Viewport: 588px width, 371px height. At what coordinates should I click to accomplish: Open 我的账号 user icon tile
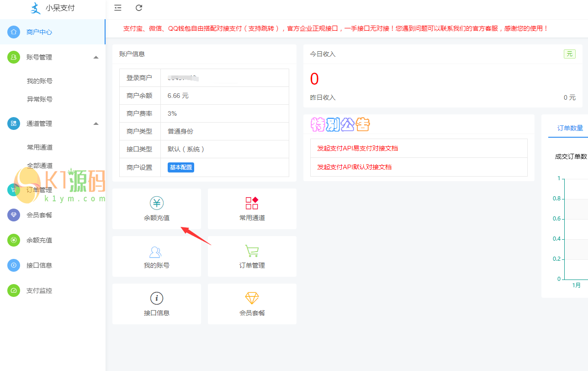156,252
